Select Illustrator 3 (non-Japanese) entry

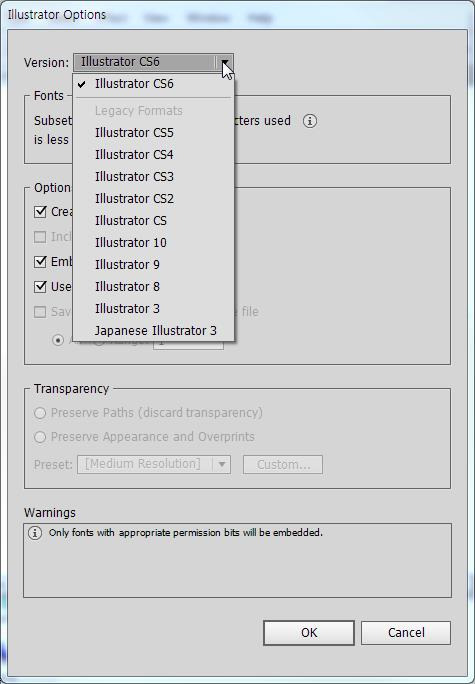pos(153,309)
